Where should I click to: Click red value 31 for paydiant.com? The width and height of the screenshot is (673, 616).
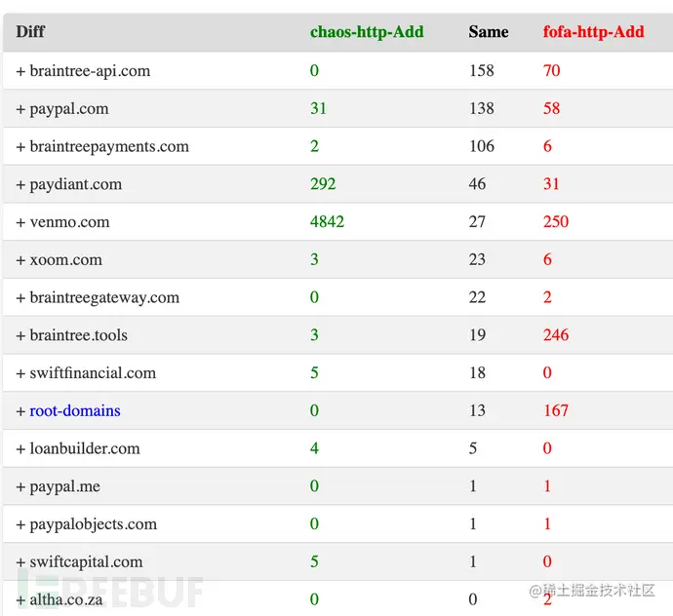(x=551, y=184)
